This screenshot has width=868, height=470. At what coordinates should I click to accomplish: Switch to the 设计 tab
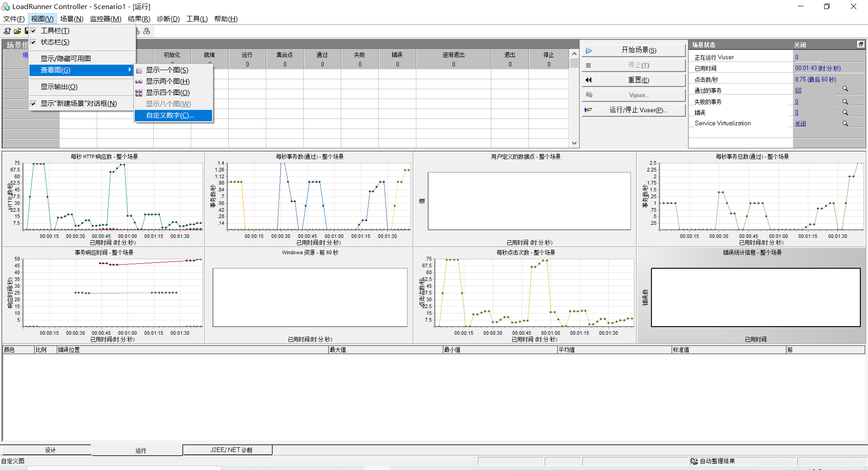tap(46, 450)
